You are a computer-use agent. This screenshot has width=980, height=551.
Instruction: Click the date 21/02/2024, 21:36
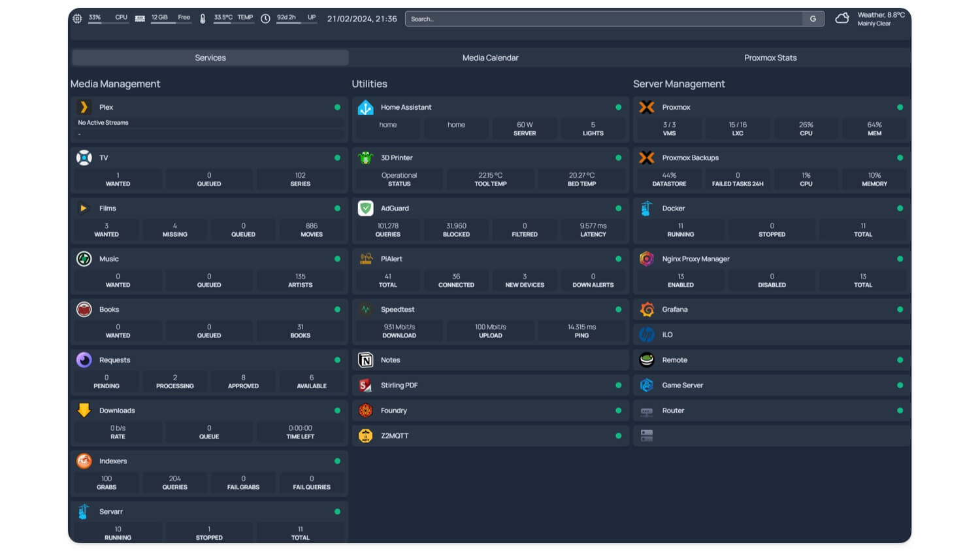362,19
